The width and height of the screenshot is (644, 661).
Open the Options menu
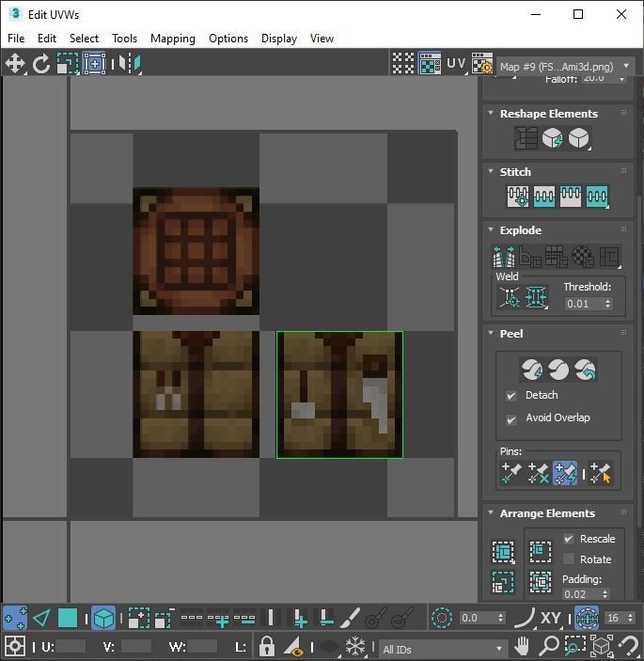[228, 39]
